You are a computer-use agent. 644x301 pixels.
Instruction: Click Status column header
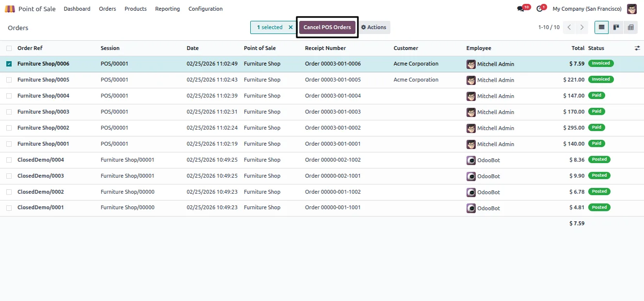596,48
